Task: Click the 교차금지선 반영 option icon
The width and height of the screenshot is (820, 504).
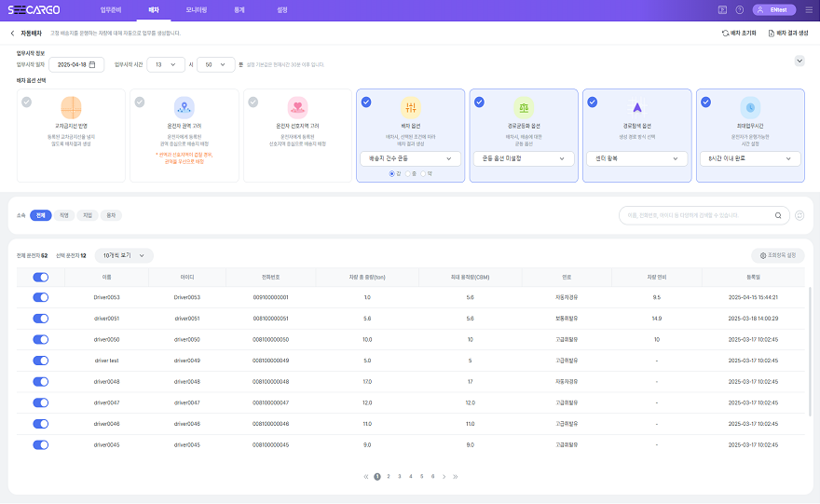Action: click(x=72, y=108)
